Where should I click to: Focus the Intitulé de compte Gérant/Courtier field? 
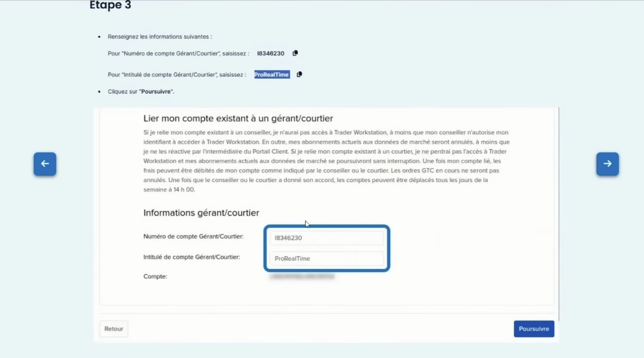tap(326, 258)
